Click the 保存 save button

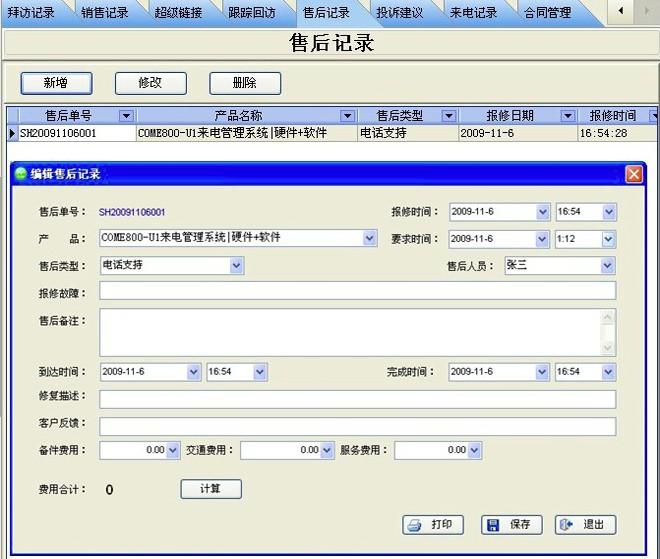(510, 525)
